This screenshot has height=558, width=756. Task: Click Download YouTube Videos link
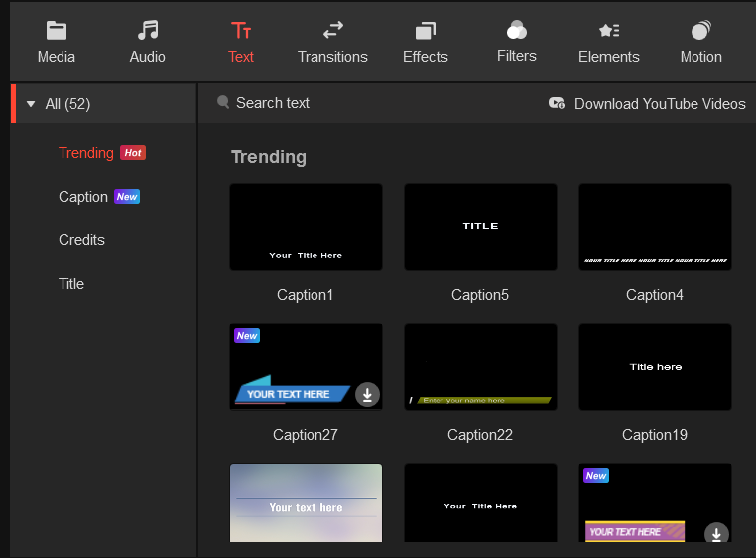[659, 103]
